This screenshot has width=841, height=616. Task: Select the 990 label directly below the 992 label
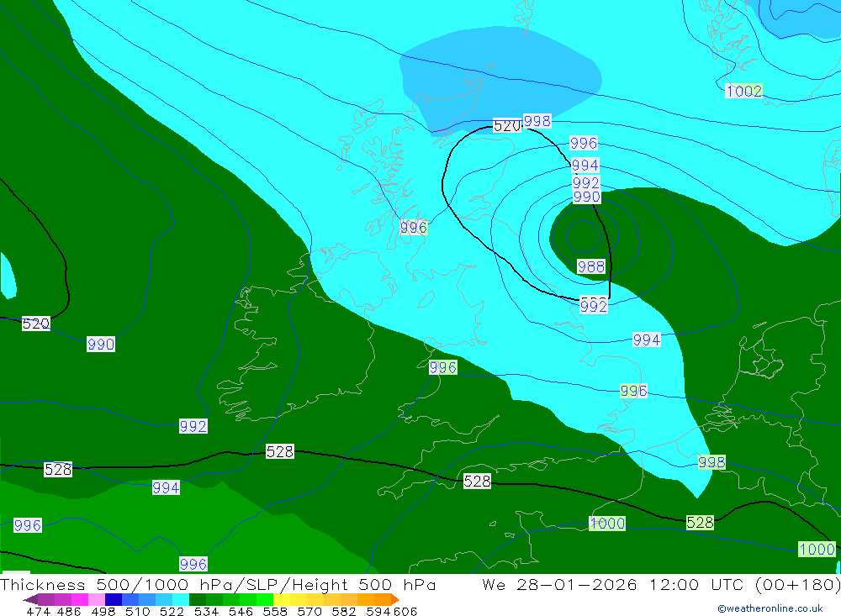click(x=586, y=197)
